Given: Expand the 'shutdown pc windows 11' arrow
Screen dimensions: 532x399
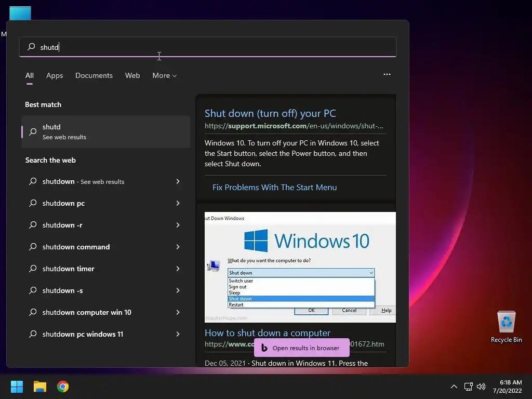Looking at the screenshot, I should coord(178,334).
